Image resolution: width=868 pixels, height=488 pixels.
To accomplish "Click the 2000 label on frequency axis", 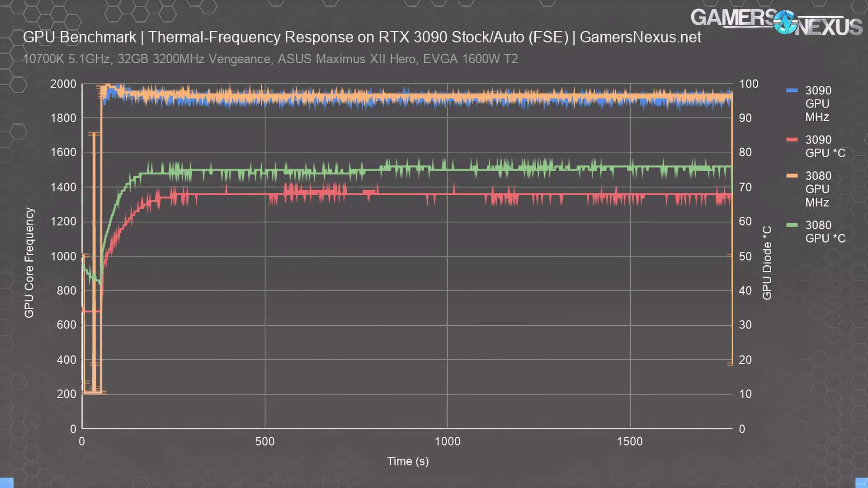I will coord(63,84).
